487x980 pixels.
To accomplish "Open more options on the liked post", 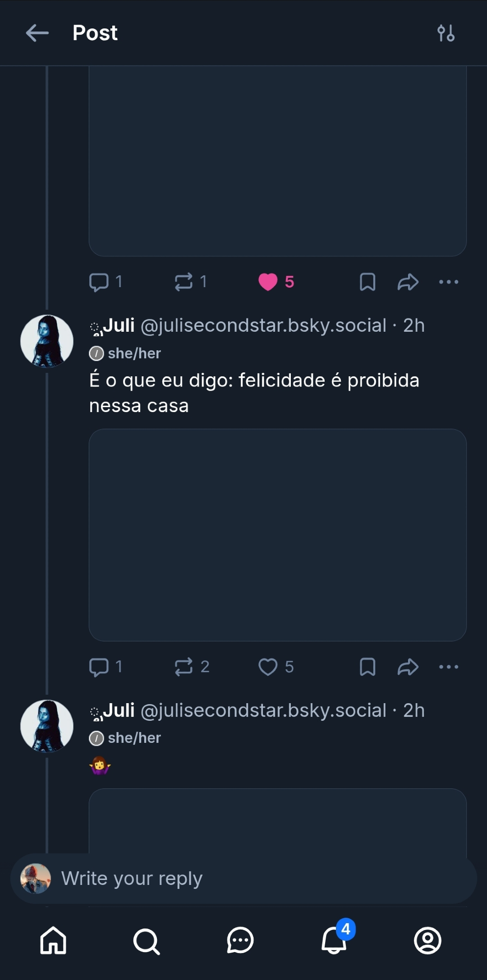I will point(448,282).
